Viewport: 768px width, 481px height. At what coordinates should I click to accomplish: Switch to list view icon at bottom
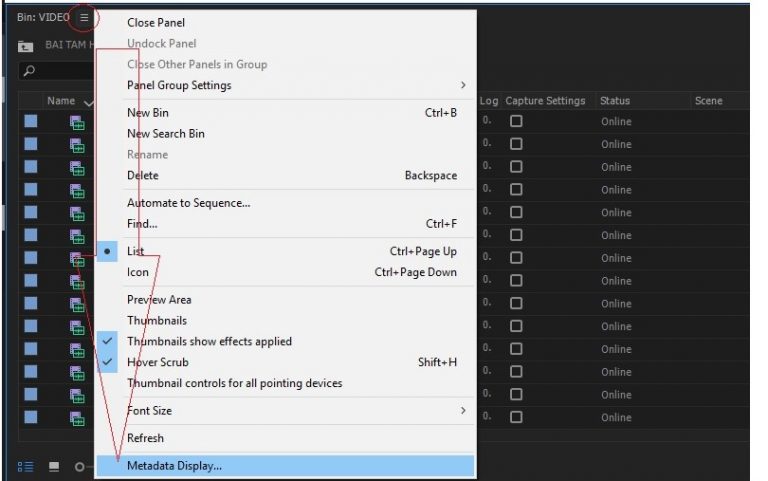pyautogui.click(x=24, y=467)
